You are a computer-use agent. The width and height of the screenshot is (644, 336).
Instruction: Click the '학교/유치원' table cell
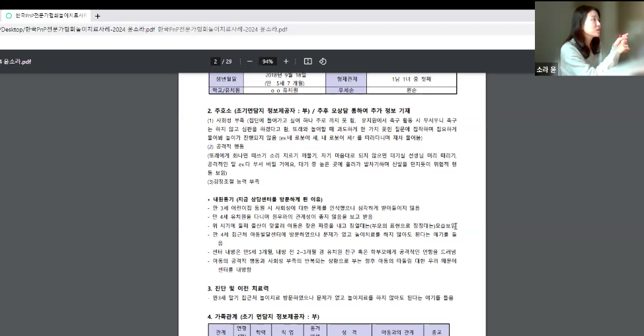pos(226,91)
